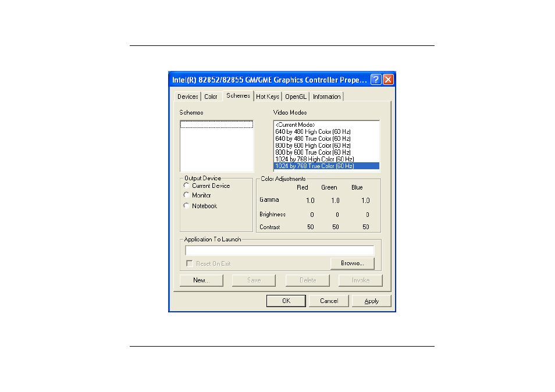The width and height of the screenshot is (555, 392).
Task: Close the Graphics Controller Properties dialog
Action: pyautogui.click(x=388, y=80)
